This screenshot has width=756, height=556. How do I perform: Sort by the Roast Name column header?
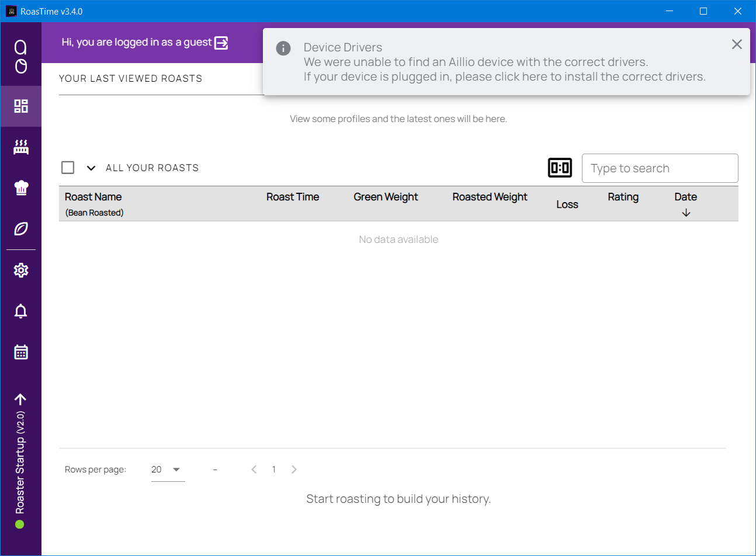tap(93, 197)
